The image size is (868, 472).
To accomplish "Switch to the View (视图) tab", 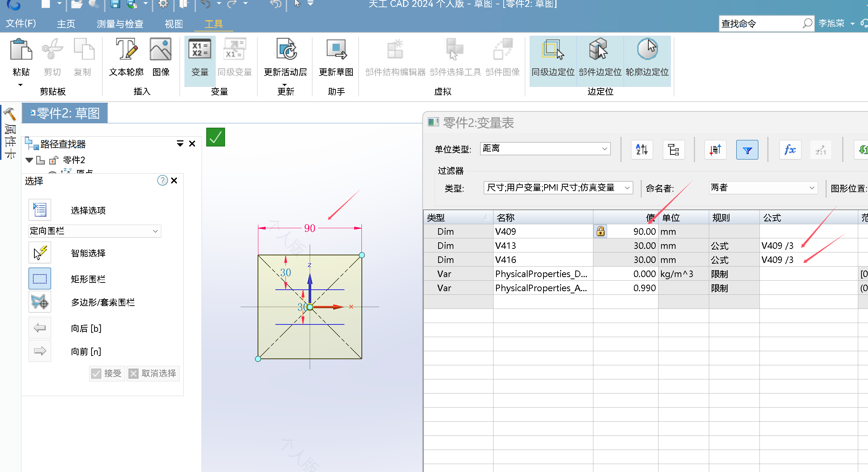I will (174, 24).
